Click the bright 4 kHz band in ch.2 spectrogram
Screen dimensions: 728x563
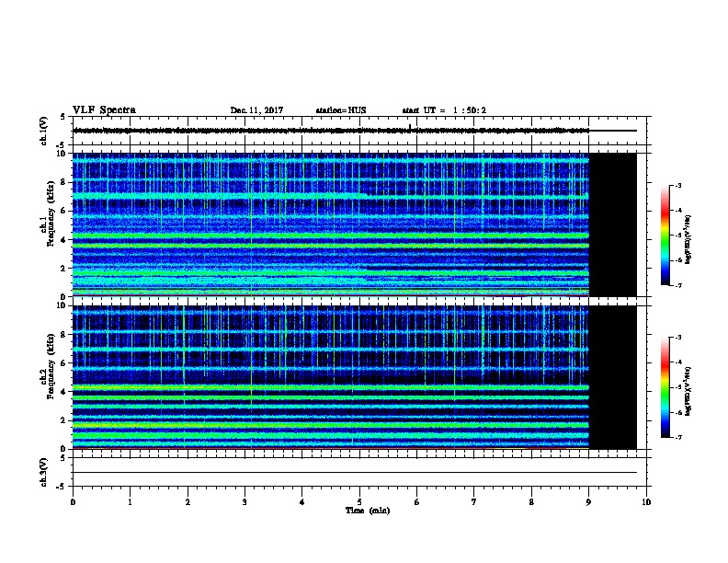(331, 387)
